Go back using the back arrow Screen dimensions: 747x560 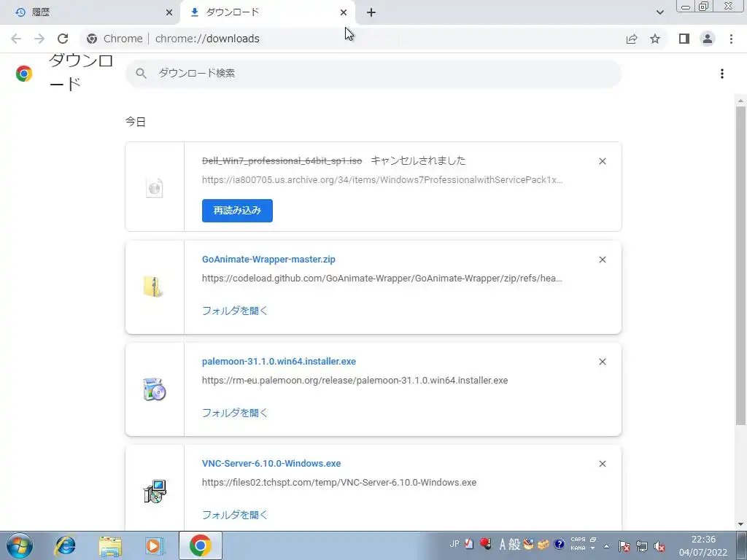16,39
